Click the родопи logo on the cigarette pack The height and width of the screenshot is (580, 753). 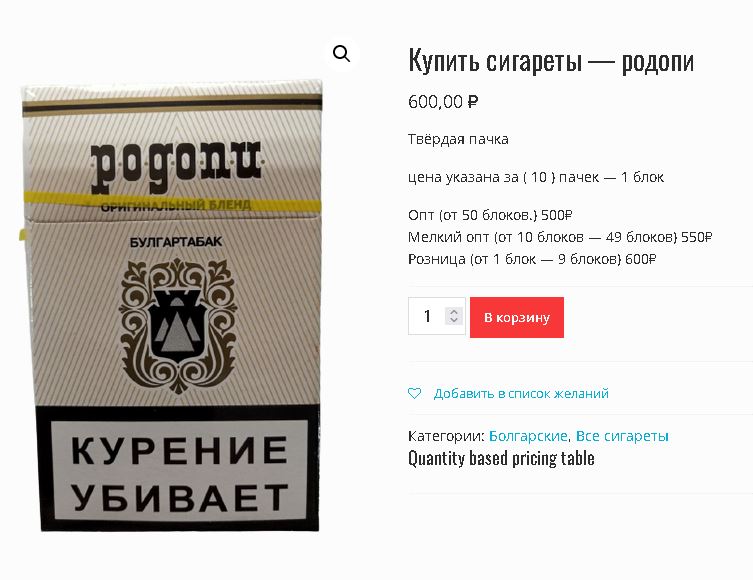pos(176,166)
